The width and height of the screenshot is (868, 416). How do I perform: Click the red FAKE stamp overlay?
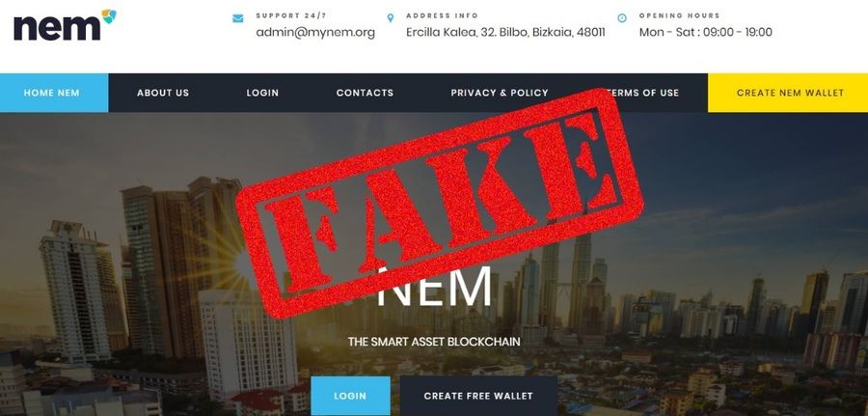click(x=439, y=202)
